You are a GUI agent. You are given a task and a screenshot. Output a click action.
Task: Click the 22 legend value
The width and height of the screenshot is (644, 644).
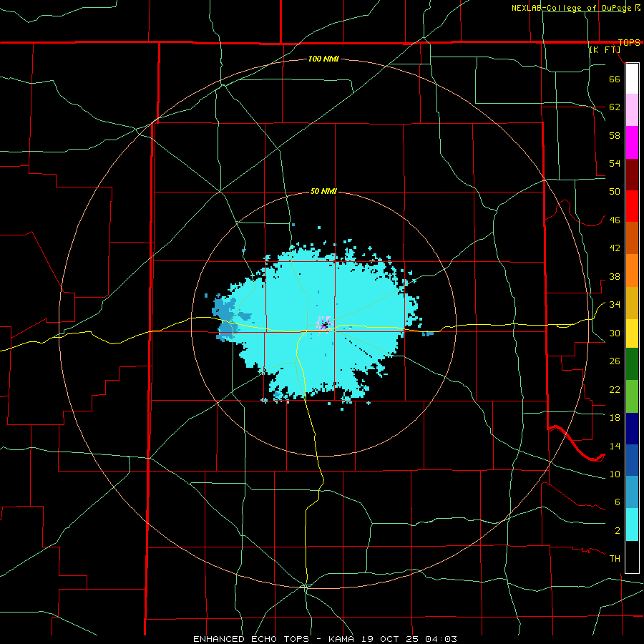tap(615, 389)
